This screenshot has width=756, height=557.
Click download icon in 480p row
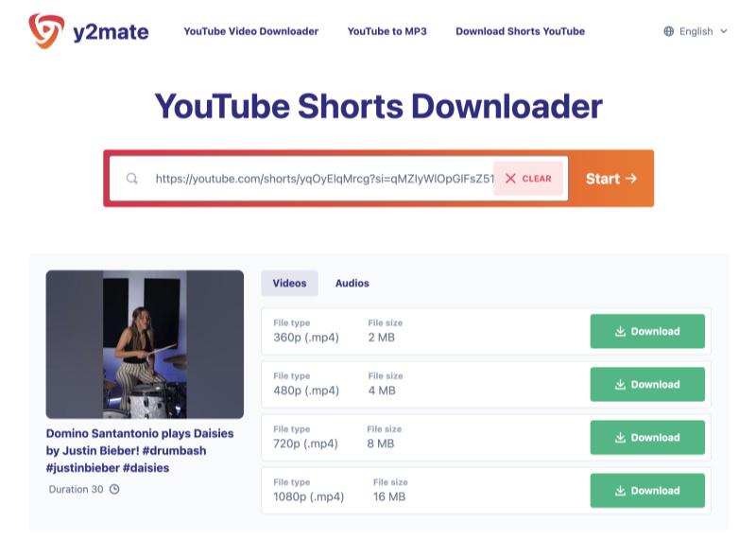(621, 384)
